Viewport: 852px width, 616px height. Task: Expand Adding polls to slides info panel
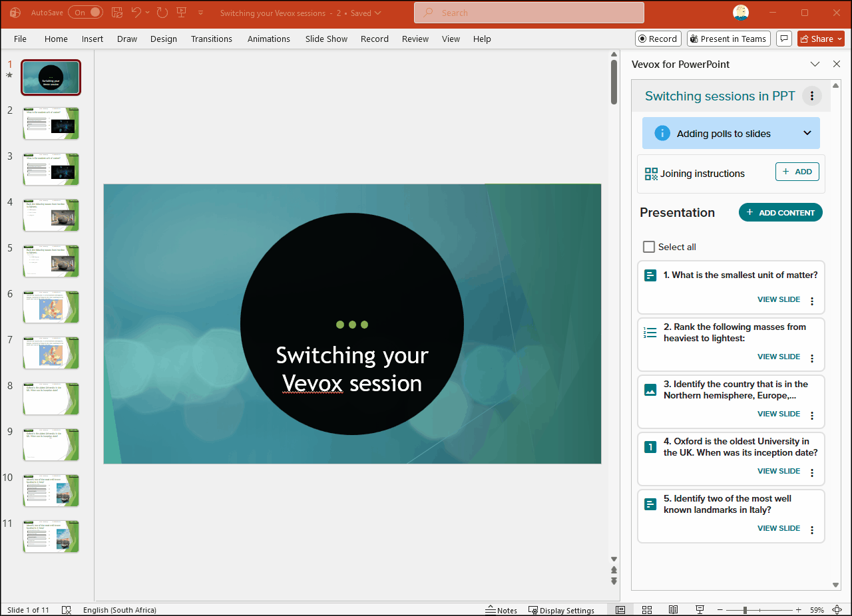[x=807, y=133]
